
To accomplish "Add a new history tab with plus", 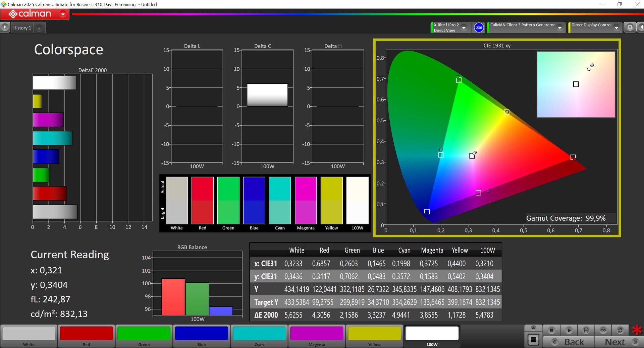I will coord(39,28).
